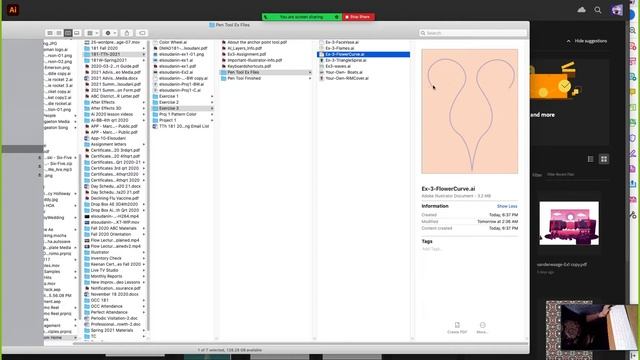Expand the 181 Fall 2020 folder arrow
Viewport: 640px width, 360px height.
point(144,48)
